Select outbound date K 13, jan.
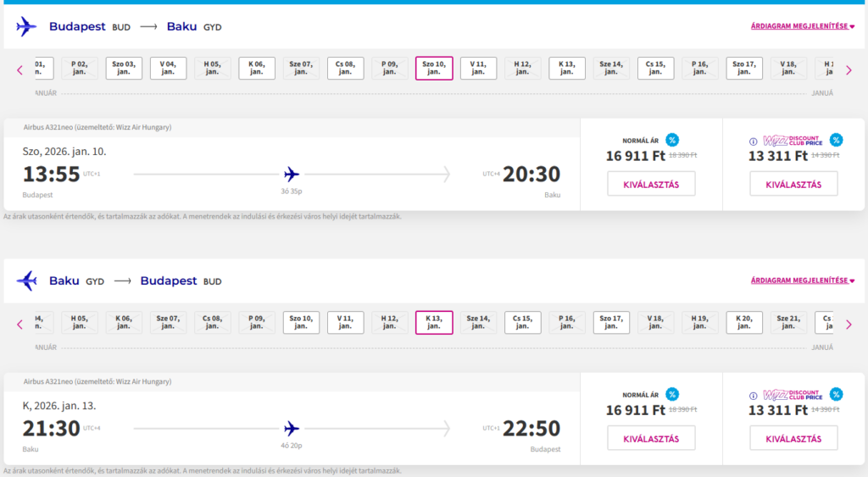 (567, 69)
